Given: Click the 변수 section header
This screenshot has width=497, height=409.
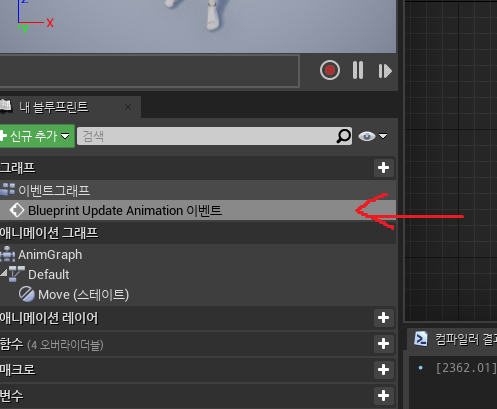Looking at the screenshot, I should point(198,396).
